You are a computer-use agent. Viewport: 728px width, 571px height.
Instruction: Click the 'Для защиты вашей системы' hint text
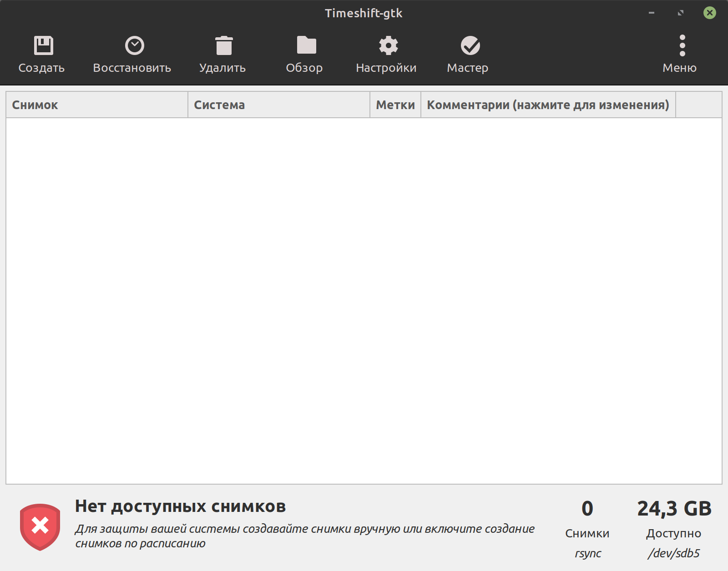[304, 536]
